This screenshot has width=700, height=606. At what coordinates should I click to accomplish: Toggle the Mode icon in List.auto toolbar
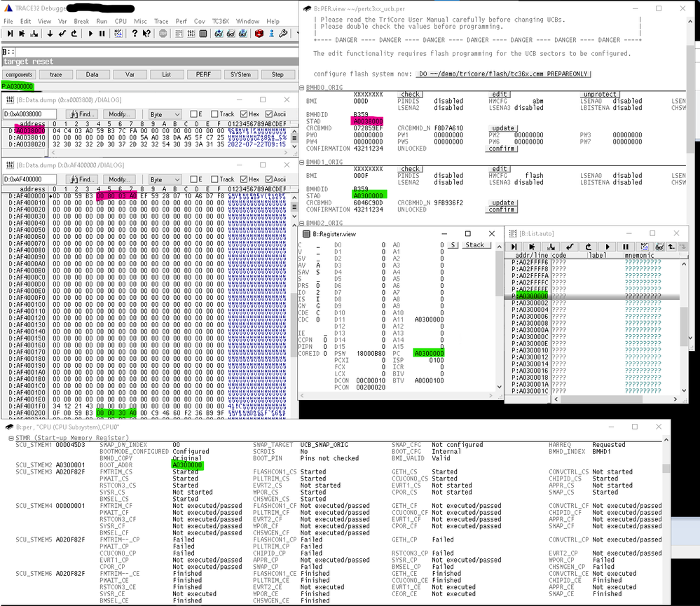click(643, 247)
